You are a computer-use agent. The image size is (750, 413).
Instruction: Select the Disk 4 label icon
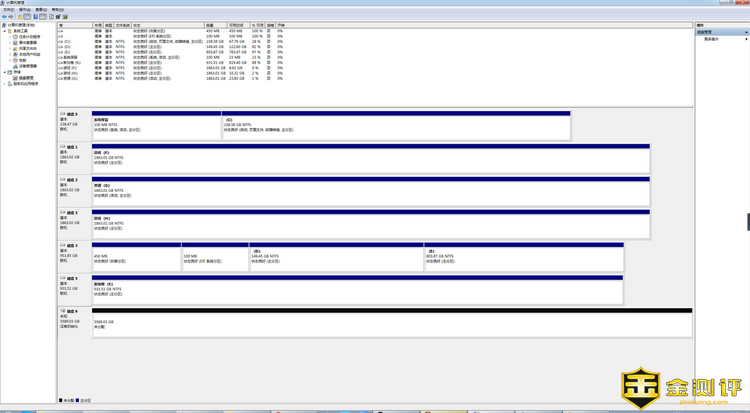coord(62,245)
